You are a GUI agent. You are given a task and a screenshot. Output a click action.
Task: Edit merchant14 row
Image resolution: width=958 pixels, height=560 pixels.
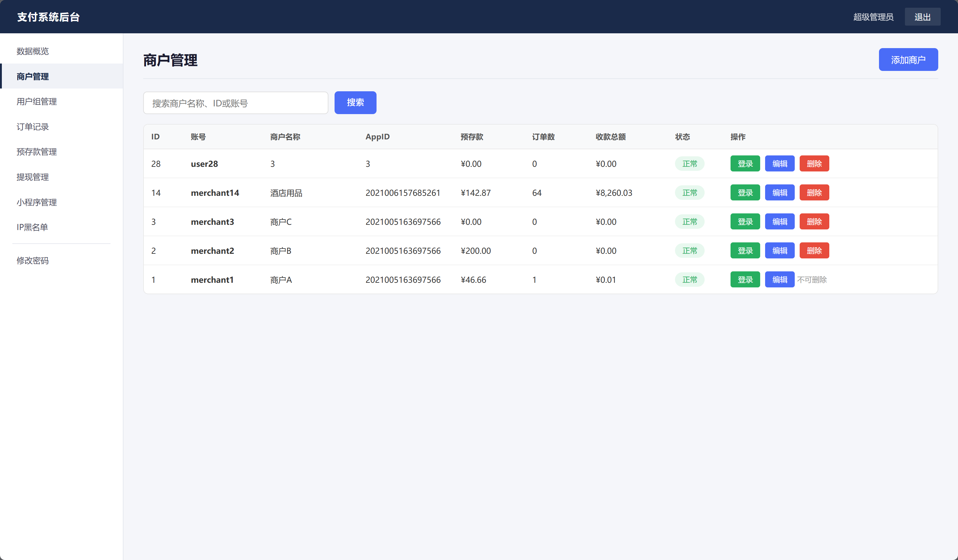coord(780,193)
